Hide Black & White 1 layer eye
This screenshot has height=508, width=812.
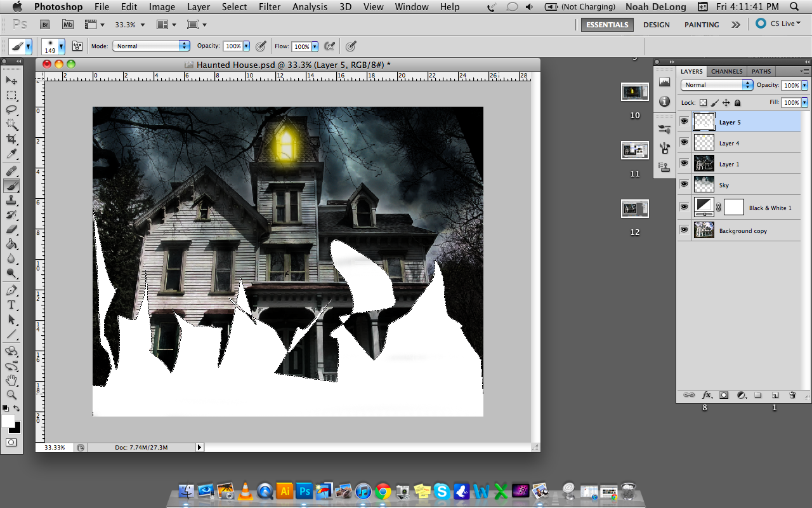[684, 207]
